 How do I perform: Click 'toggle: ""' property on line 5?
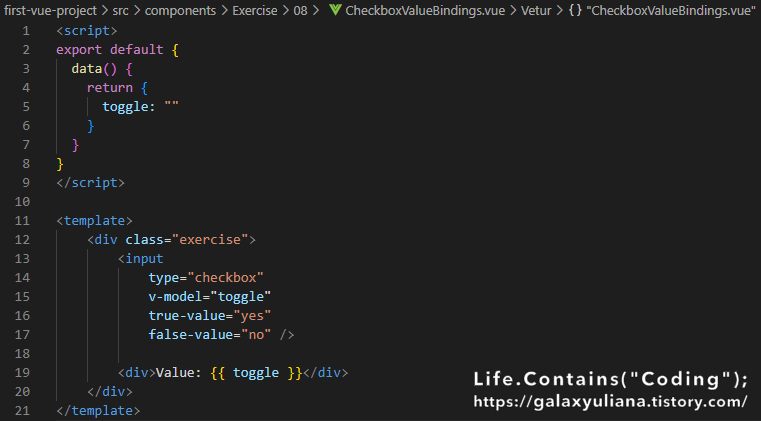click(x=140, y=106)
